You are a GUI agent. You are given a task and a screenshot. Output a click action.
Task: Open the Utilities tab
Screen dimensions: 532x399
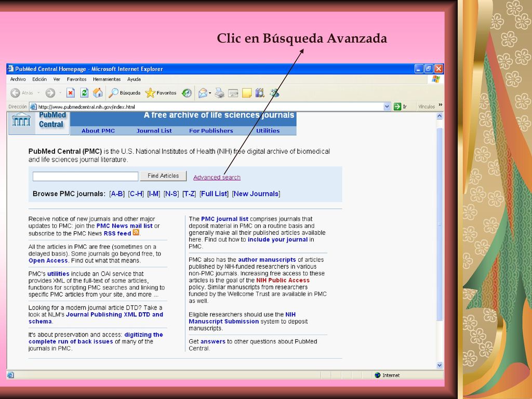coord(268,130)
